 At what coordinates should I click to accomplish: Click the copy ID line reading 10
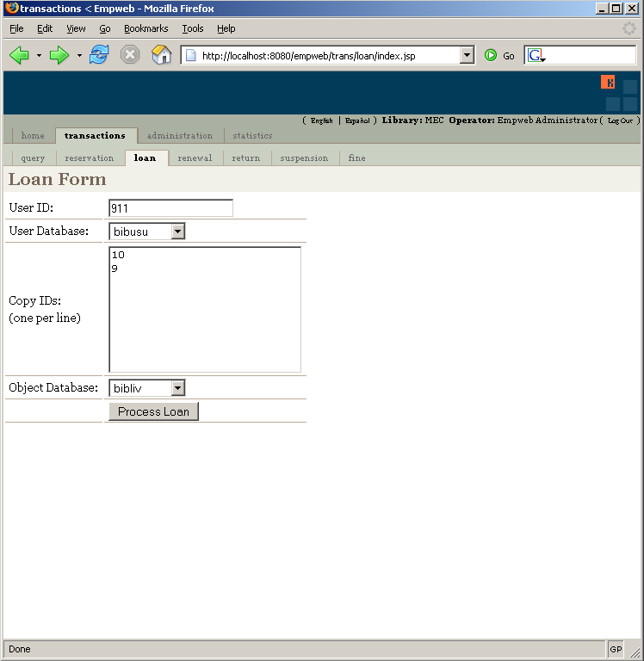[118, 255]
